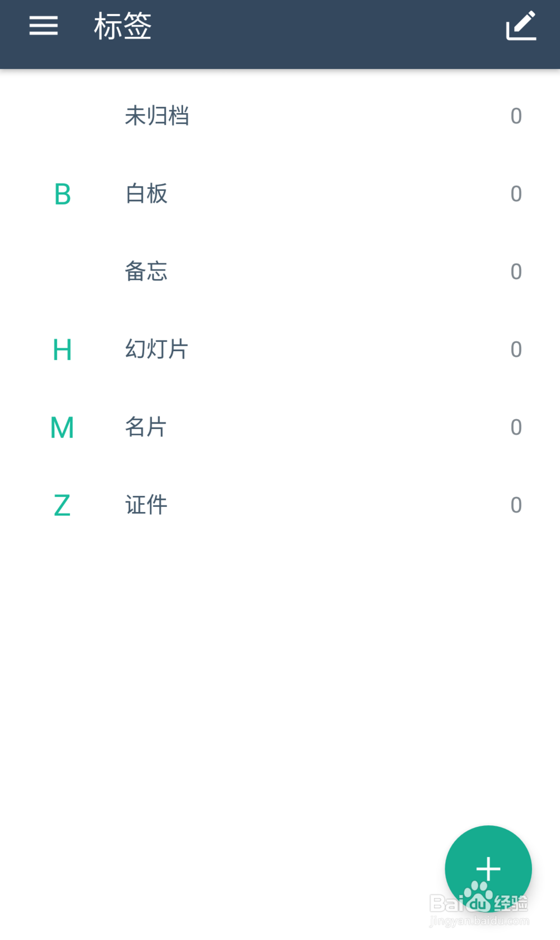
Task: Click the H section index letter
Action: [62, 350]
